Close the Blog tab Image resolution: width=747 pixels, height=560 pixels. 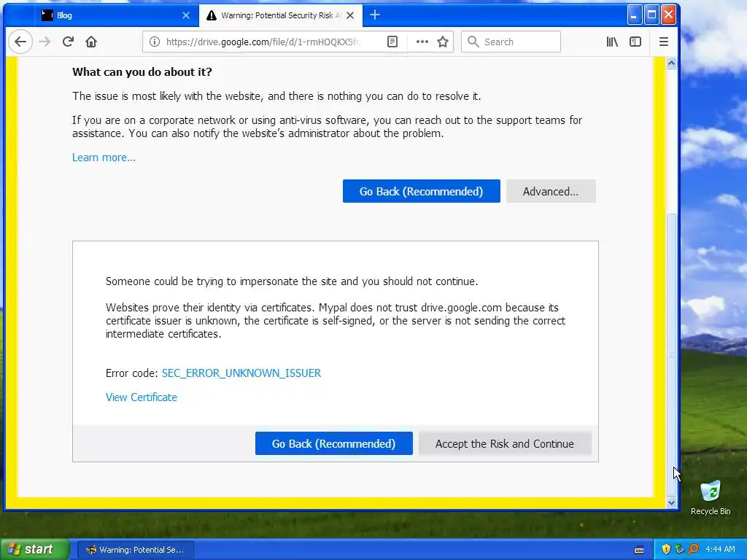[186, 15]
